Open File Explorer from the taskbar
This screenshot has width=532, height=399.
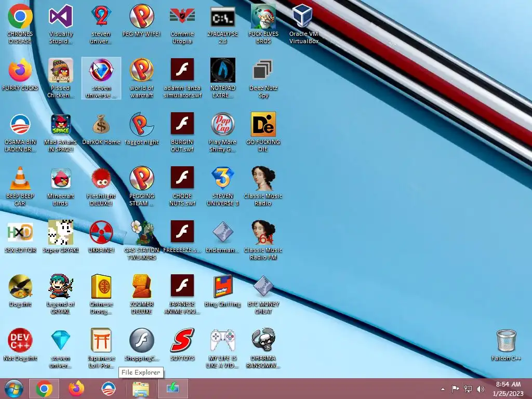140,389
